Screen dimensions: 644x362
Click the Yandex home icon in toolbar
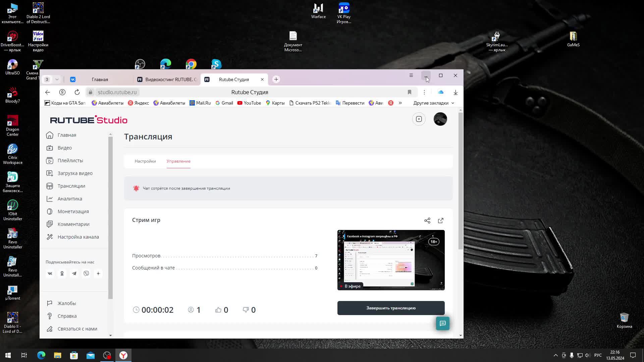[62, 92]
